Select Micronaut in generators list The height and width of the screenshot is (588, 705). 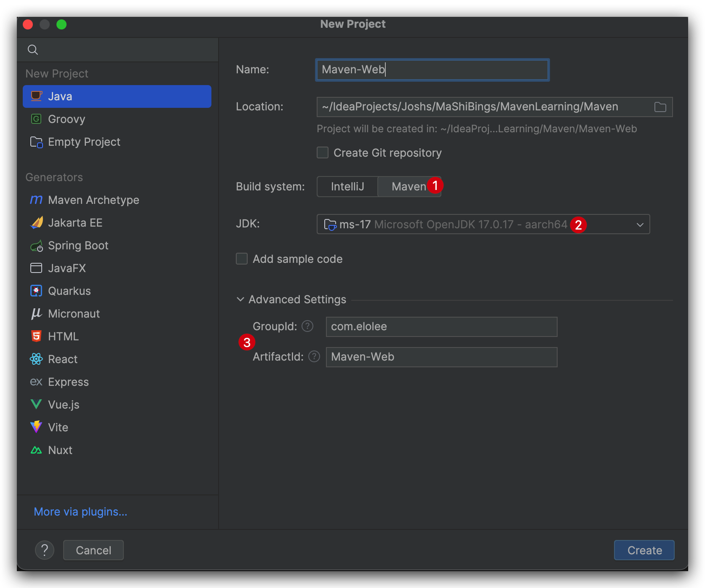pyautogui.click(x=117, y=314)
